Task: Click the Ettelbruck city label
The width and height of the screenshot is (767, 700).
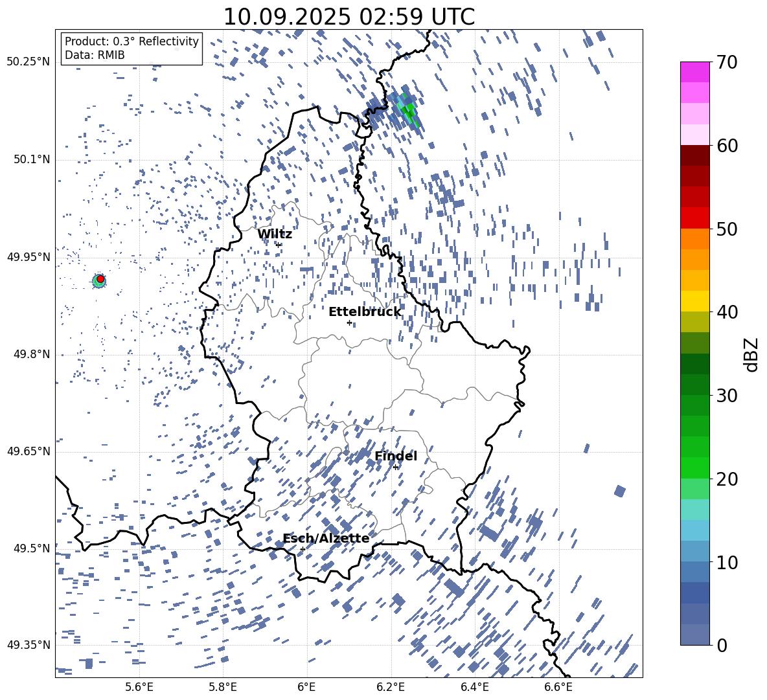Action: [365, 312]
